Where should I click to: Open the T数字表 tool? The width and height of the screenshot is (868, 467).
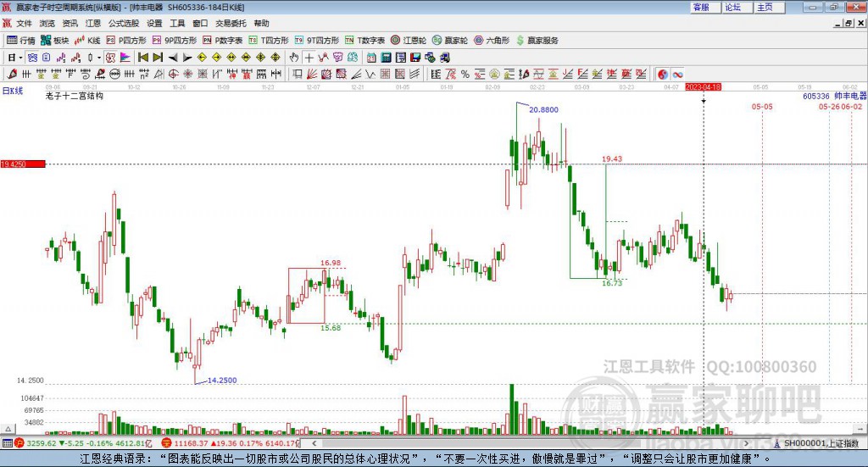364,41
